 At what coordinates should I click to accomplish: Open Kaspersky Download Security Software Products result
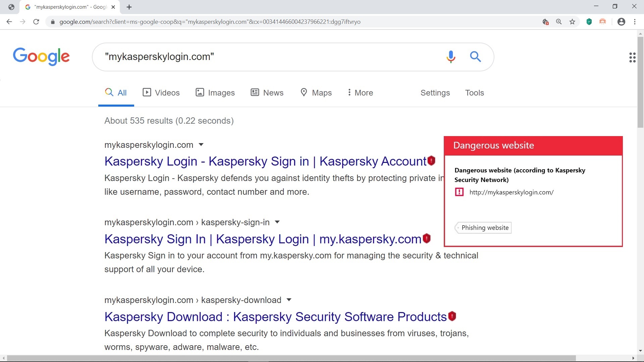tap(275, 317)
